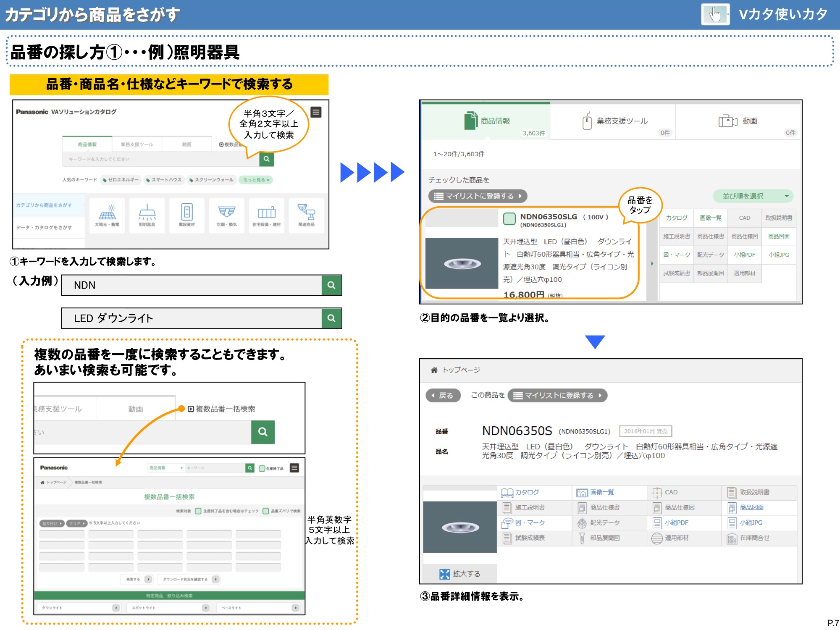Click the keyword search input field
The height and width of the screenshot is (630, 840).
(x=155, y=160)
